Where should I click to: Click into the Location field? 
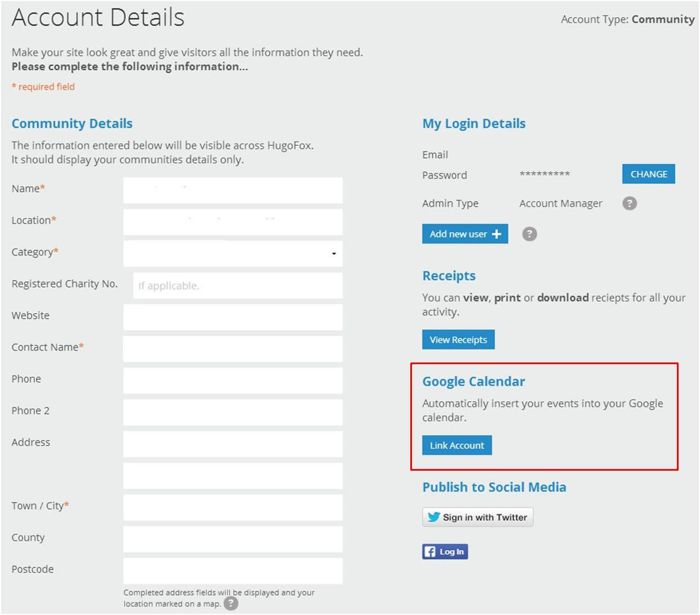(233, 222)
